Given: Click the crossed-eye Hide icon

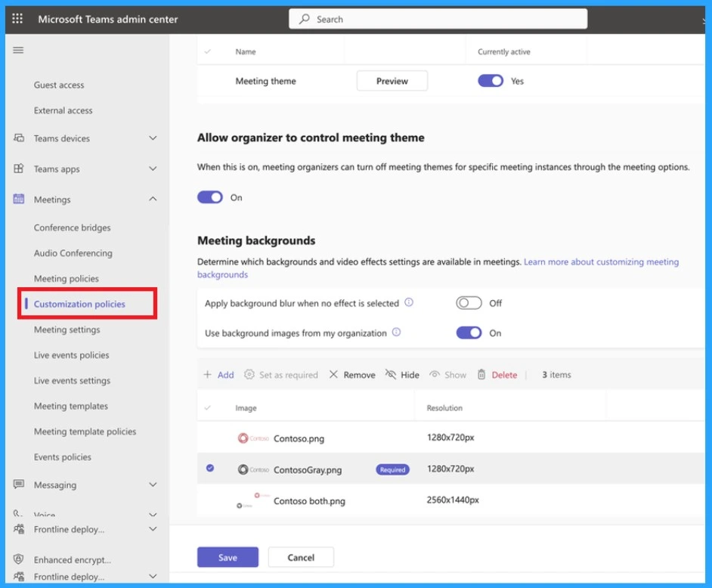Looking at the screenshot, I should tap(391, 375).
